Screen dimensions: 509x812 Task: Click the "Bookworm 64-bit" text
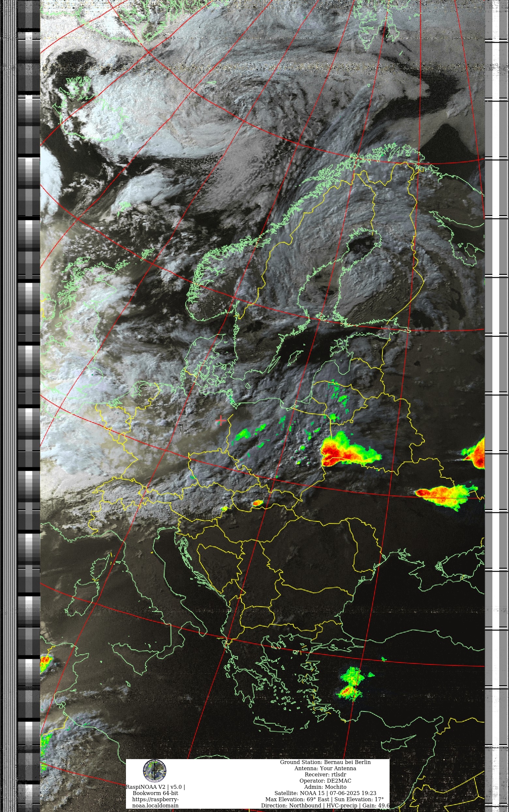click(155, 793)
